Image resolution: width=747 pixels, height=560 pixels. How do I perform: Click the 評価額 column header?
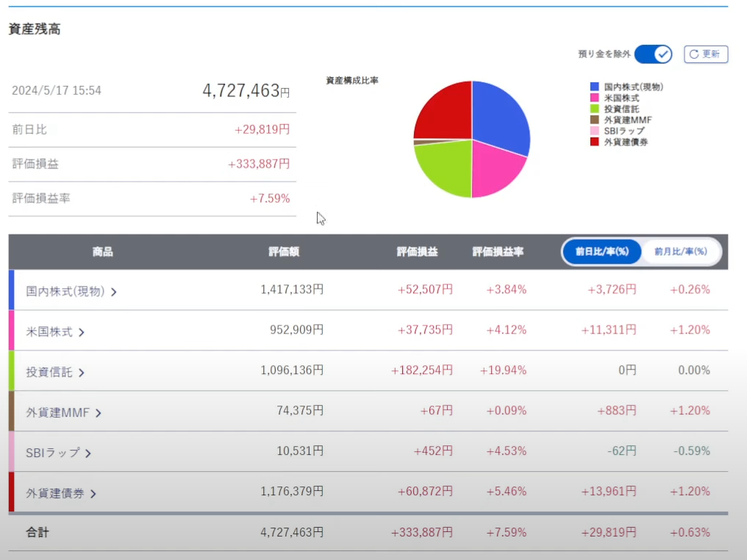point(284,251)
